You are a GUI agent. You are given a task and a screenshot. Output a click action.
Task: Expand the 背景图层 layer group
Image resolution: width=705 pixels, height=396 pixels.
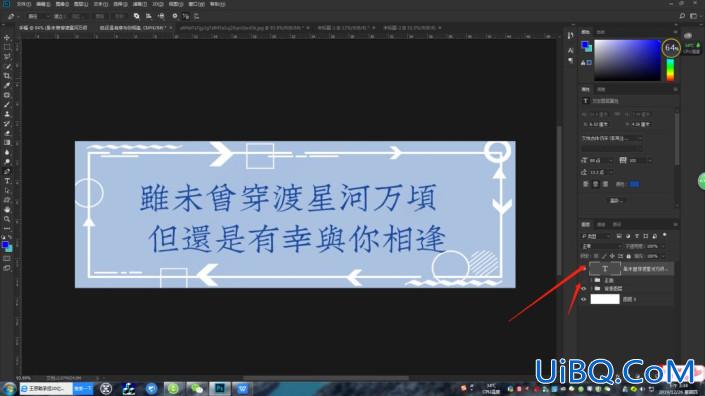[x=591, y=289]
